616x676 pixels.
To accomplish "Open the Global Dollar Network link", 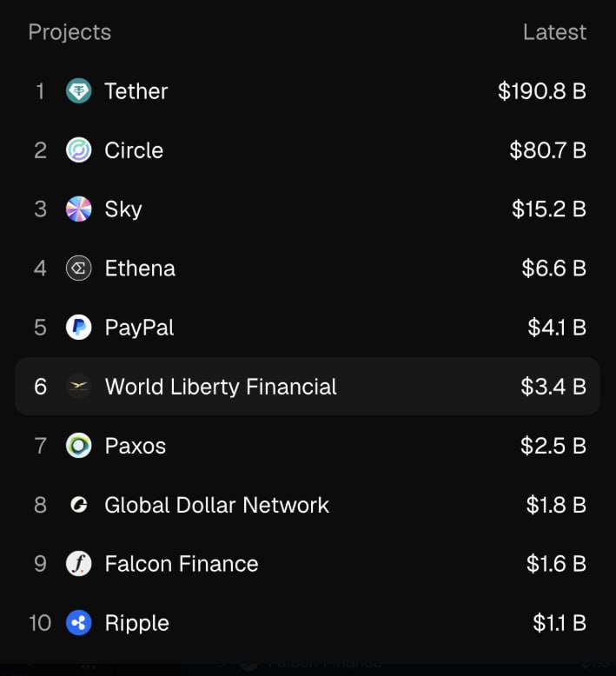I will pyautogui.click(x=216, y=505).
